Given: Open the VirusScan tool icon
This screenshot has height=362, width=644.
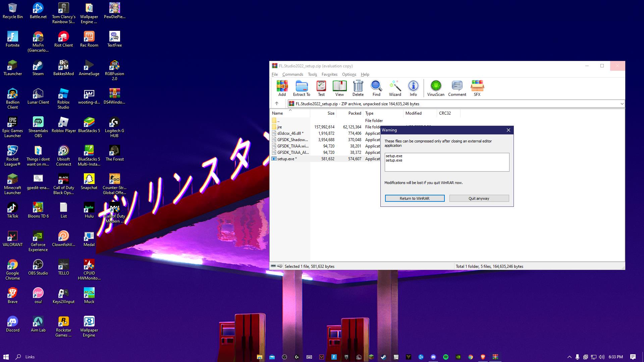Looking at the screenshot, I should [x=435, y=88].
